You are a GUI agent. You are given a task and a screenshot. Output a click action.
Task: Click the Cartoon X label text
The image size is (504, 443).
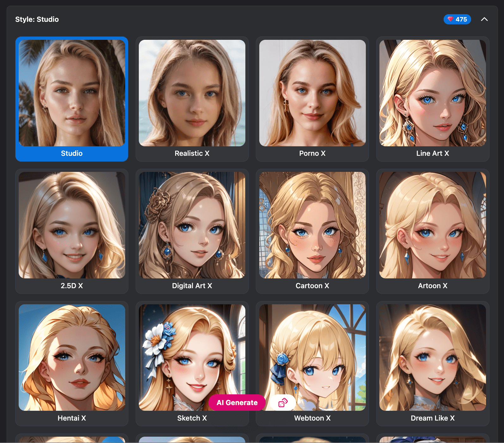coord(312,286)
